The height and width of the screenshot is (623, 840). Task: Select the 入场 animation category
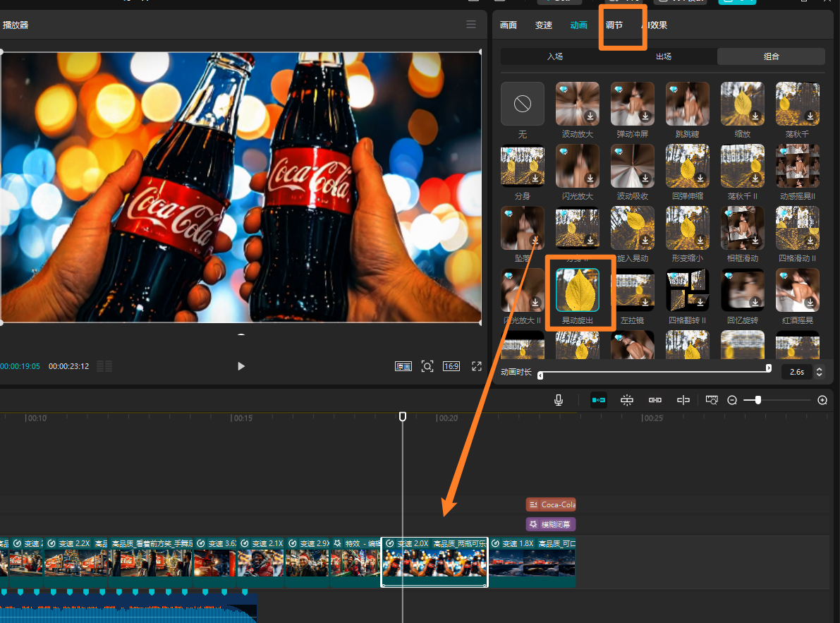[555, 56]
